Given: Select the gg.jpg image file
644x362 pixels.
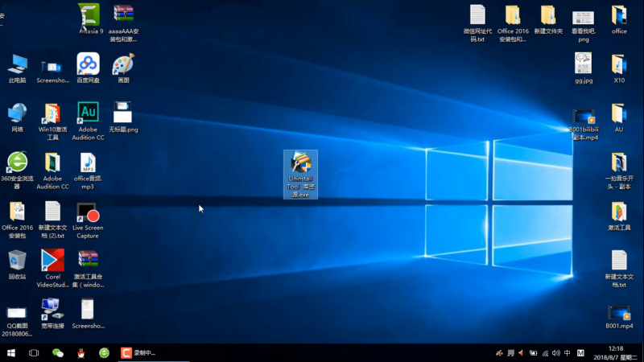Looking at the screenshot, I should click(x=583, y=68).
